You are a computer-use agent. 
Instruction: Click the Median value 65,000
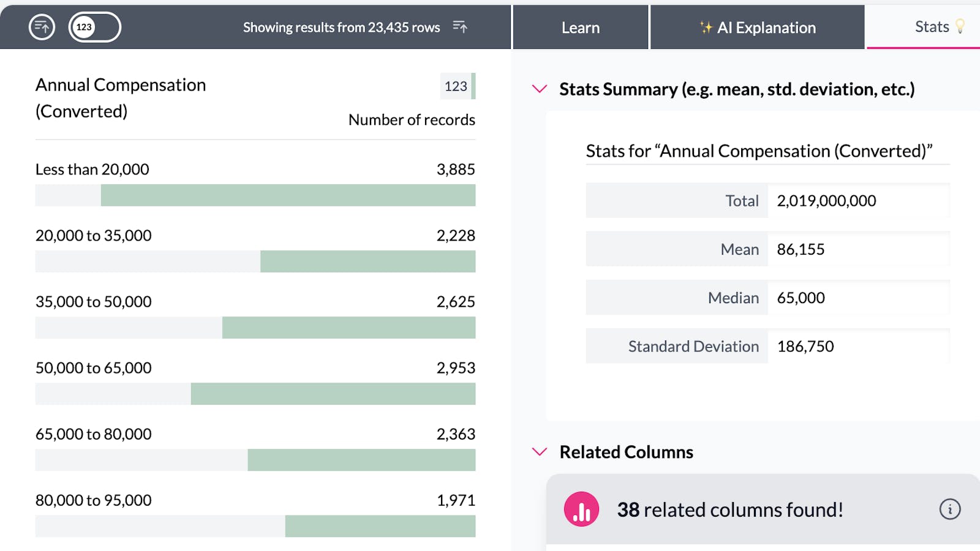click(x=801, y=298)
